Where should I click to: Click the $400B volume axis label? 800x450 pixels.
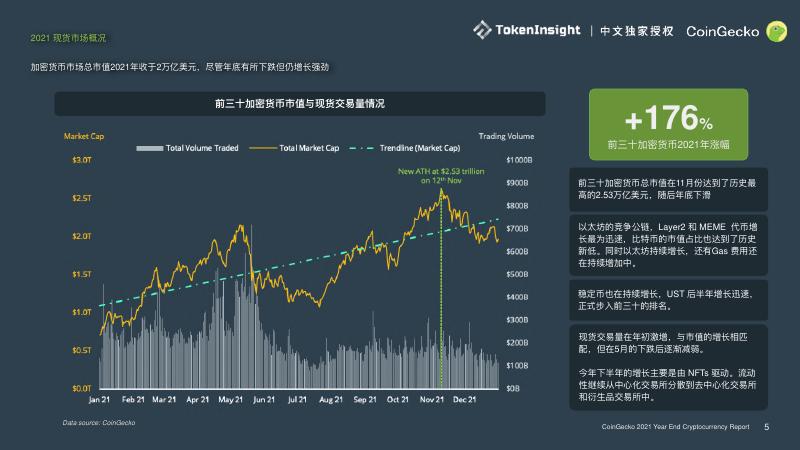(x=517, y=297)
